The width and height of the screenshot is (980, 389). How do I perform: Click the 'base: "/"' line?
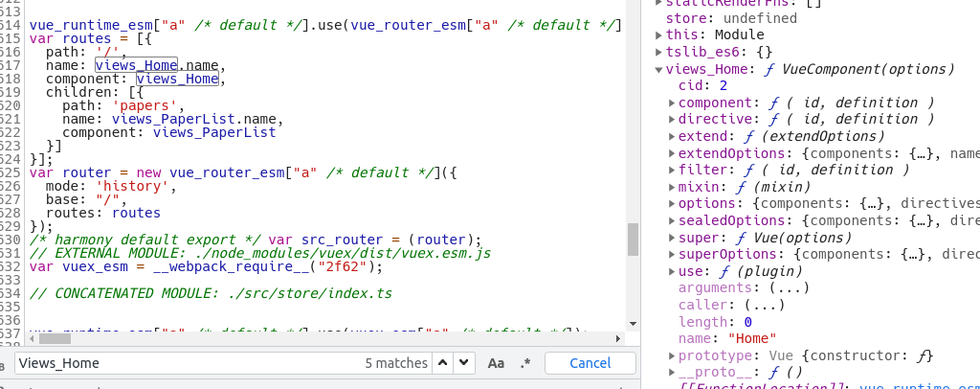(86, 200)
